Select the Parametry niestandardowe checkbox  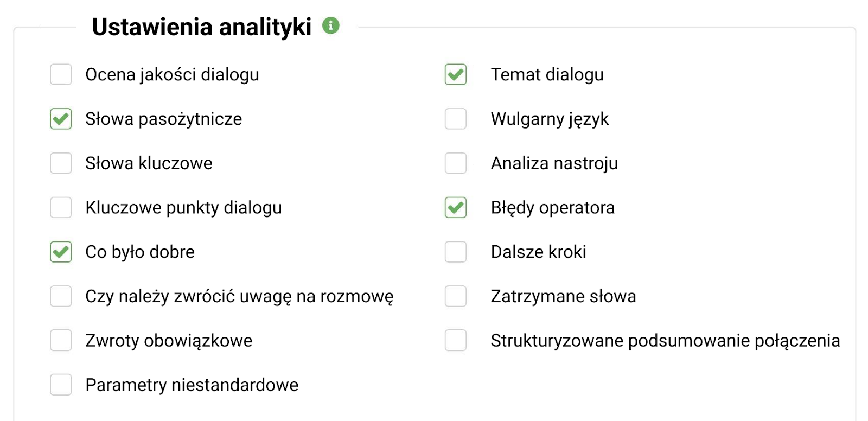[61, 385]
